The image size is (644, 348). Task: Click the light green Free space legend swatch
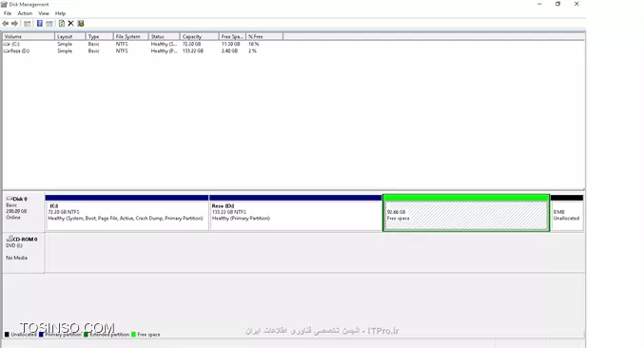133,335
